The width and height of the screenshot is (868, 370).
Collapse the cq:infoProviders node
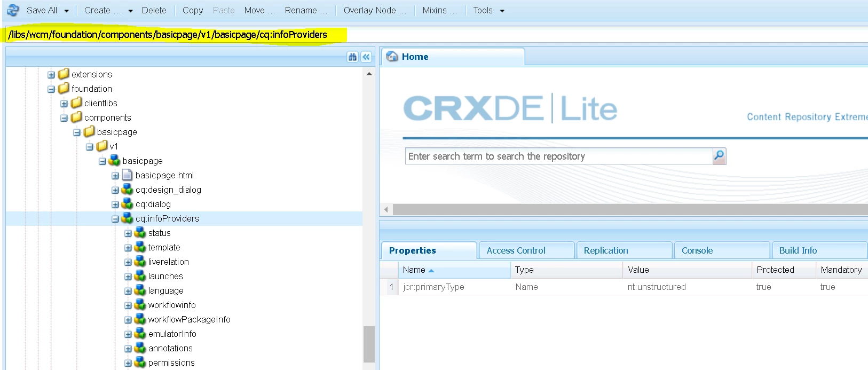[x=115, y=219]
